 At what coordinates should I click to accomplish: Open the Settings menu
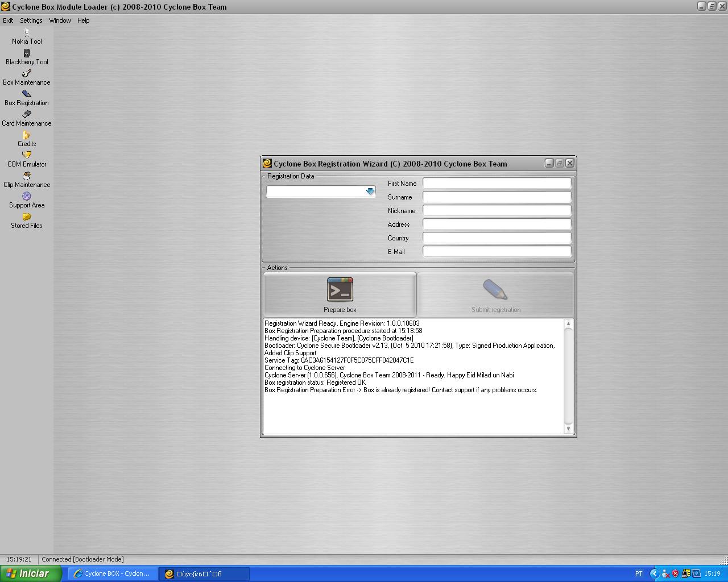click(x=31, y=20)
